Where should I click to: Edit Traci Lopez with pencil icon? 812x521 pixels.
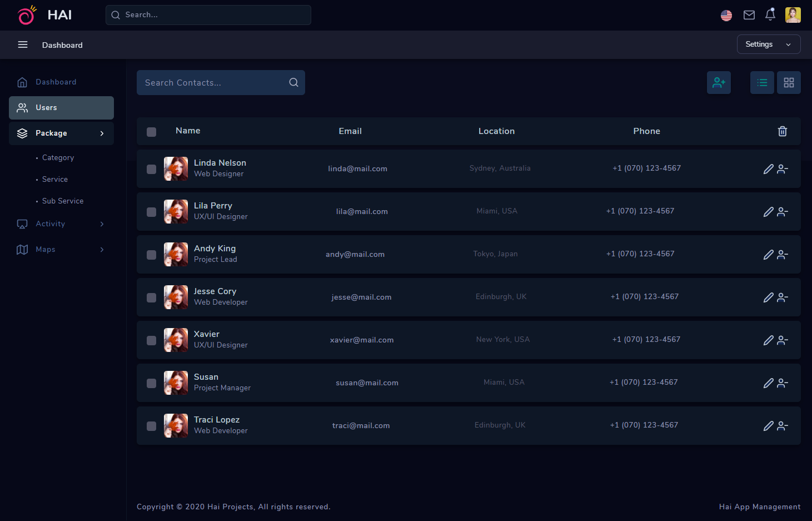click(768, 426)
